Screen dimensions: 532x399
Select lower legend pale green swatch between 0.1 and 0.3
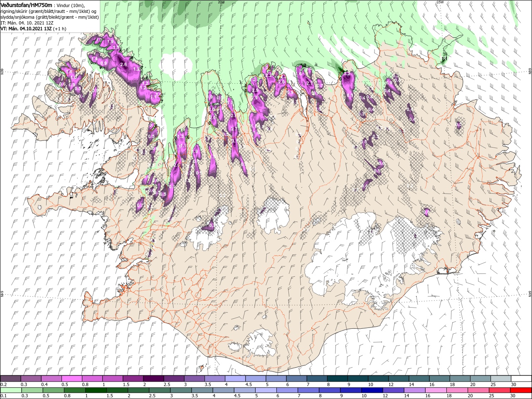click(11, 390)
